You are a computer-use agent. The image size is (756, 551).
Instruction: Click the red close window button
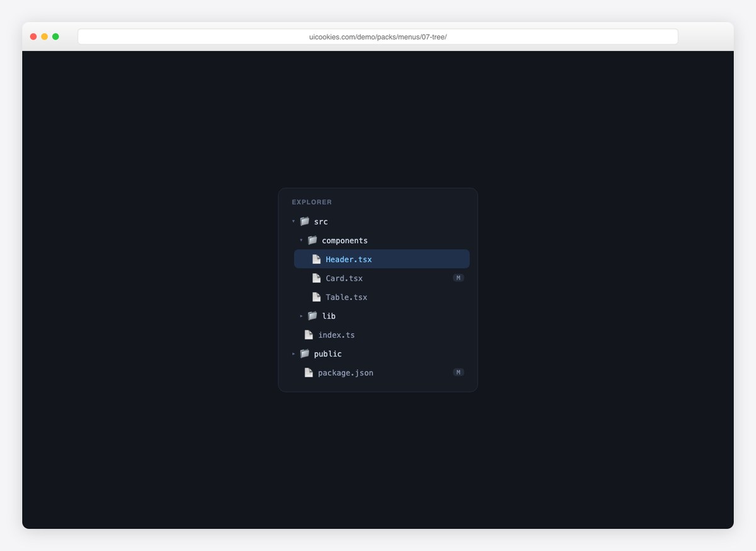pos(33,37)
